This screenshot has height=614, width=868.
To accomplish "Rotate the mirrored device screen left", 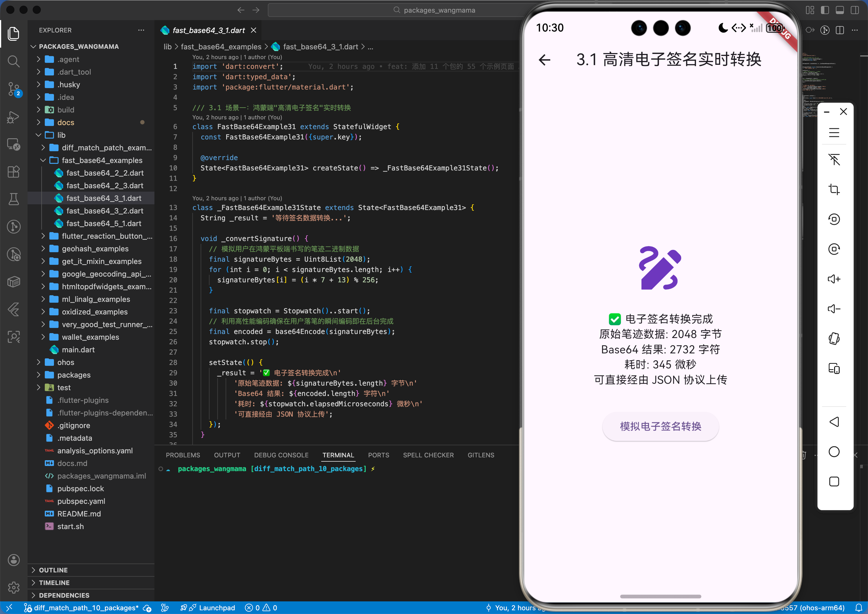I will pos(834,219).
